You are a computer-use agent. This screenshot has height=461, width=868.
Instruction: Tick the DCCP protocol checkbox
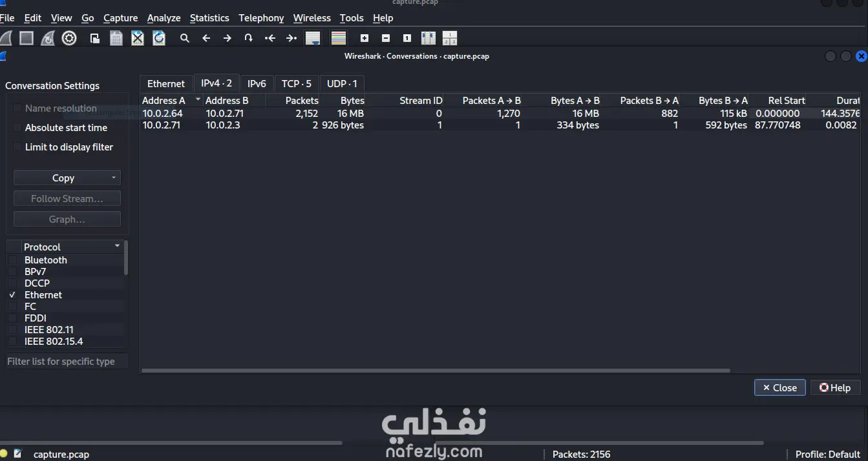[12, 283]
